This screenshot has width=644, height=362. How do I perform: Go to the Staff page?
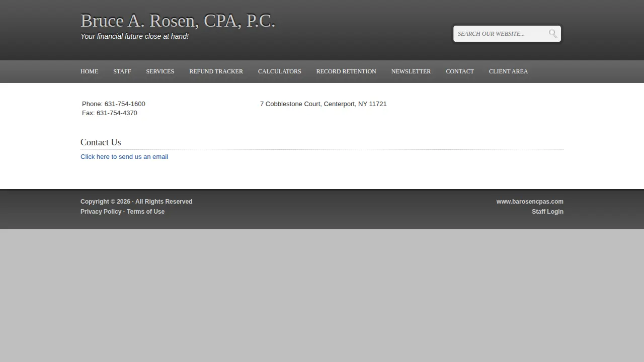(x=122, y=71)
